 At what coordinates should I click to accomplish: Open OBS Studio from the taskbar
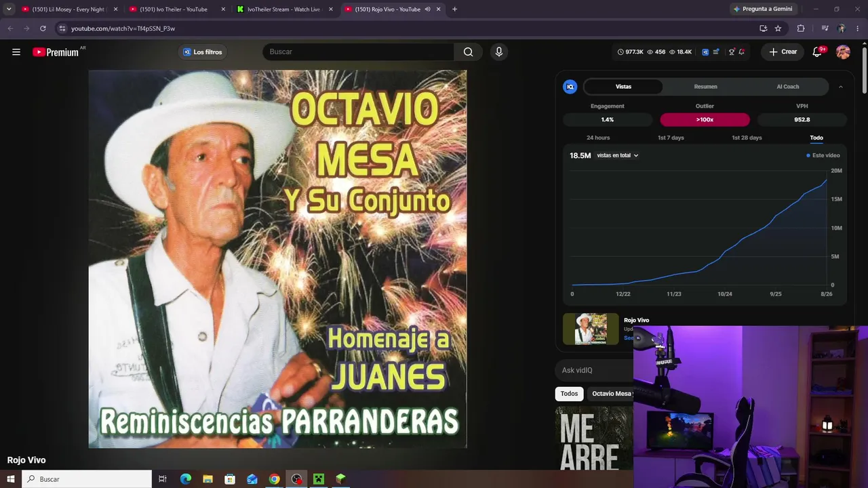[x=296, y=479]
